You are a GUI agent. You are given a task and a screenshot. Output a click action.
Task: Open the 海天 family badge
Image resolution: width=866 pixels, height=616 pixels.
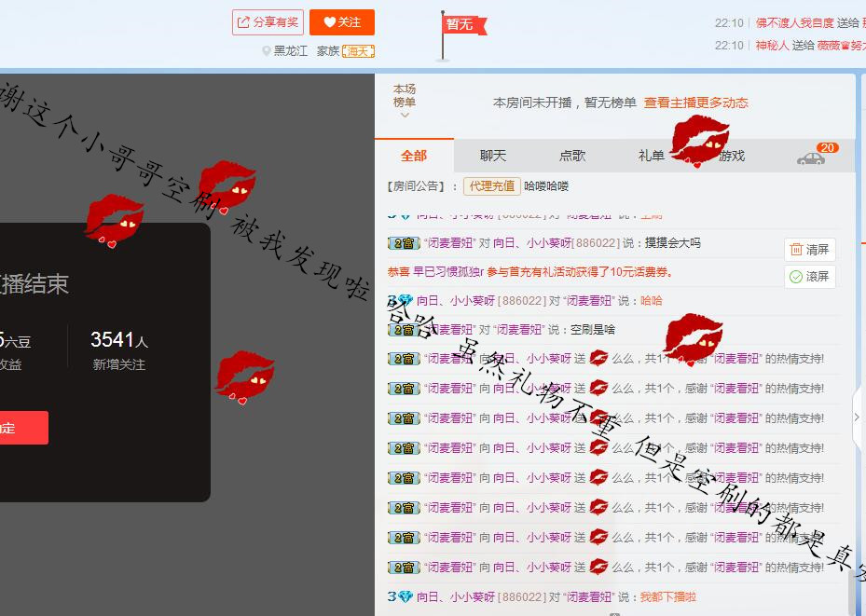[358, 51]
